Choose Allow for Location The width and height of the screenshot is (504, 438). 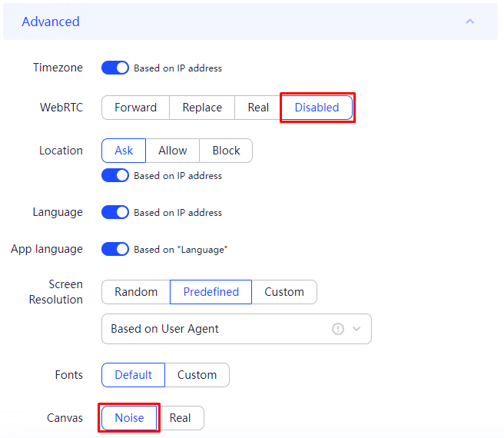[x=173, y=151]
